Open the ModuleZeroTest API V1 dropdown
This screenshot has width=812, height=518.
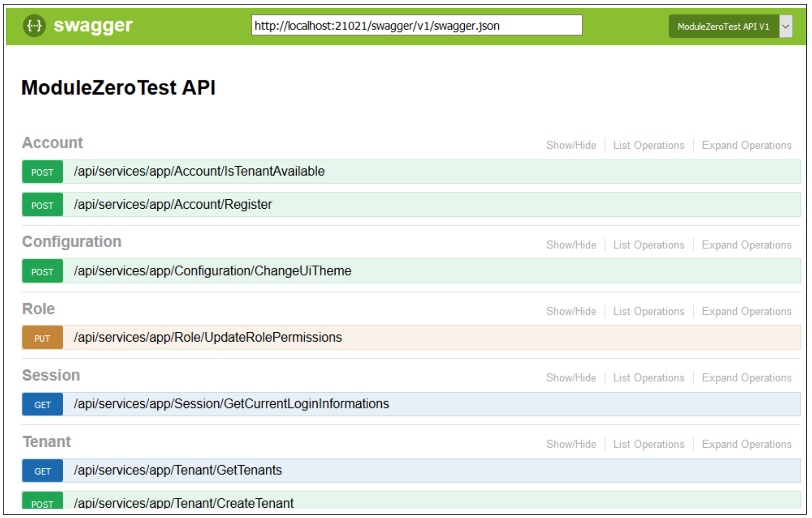click(x=730, y=26)
